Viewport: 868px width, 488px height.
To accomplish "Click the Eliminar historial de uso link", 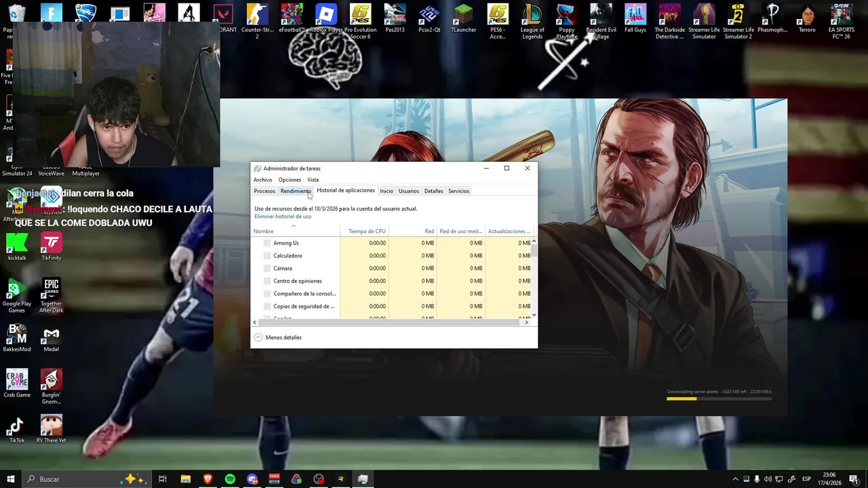I will (283, 216).
